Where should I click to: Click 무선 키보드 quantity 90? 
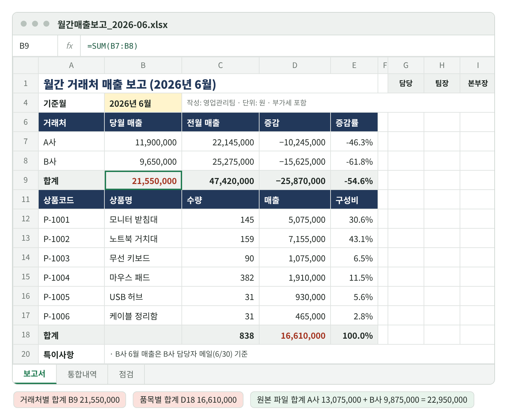(x=220, y=258)
